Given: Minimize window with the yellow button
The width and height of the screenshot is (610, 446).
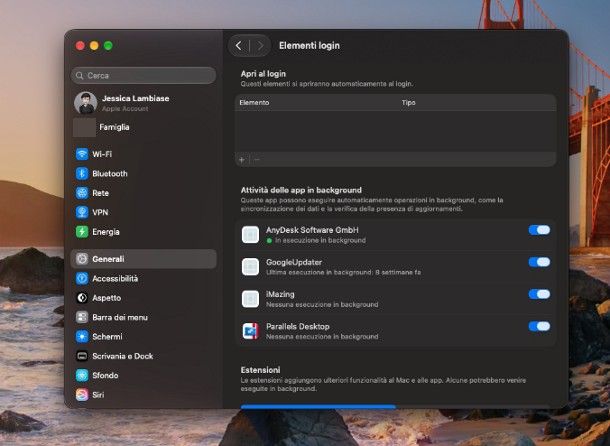Looking at the screenshot, I should (94, 46).
